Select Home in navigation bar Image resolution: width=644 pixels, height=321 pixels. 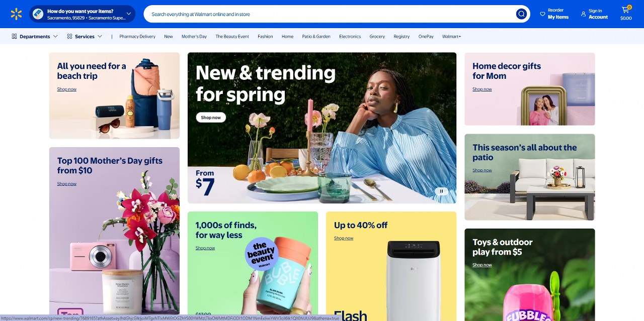click(x=287, y=36)
